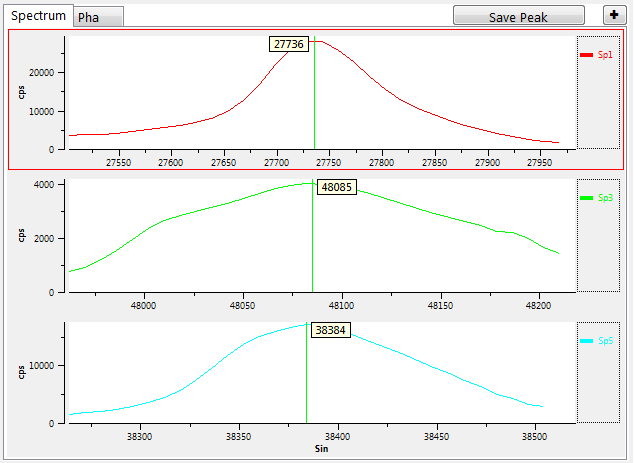Click the cyan Sp5 legend swatch

click(x=587, y=341)
